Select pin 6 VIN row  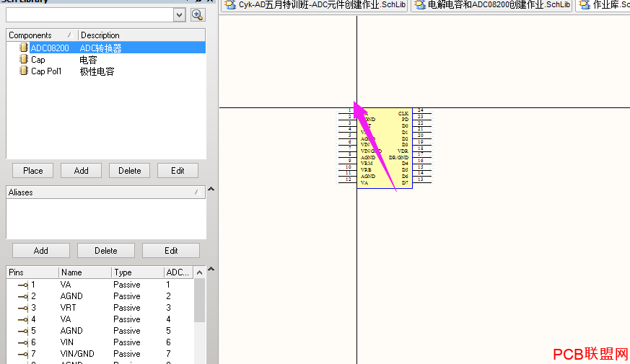[100, 342]
